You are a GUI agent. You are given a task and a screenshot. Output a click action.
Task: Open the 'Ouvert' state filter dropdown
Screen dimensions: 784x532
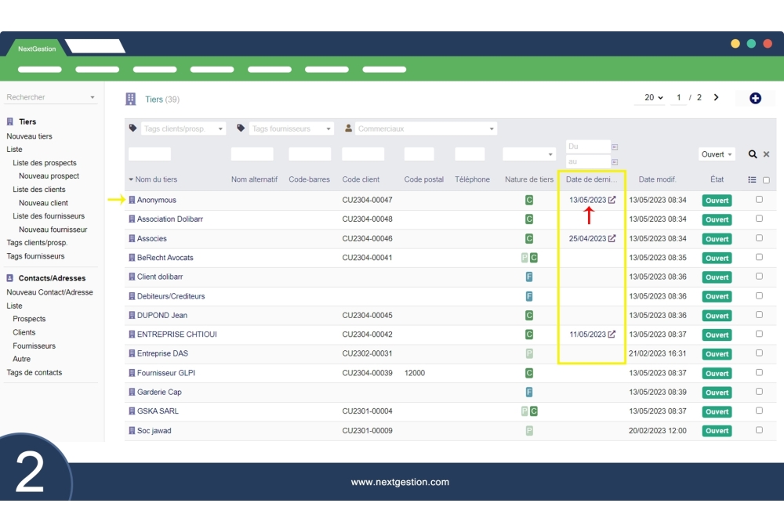pos(717,154)
